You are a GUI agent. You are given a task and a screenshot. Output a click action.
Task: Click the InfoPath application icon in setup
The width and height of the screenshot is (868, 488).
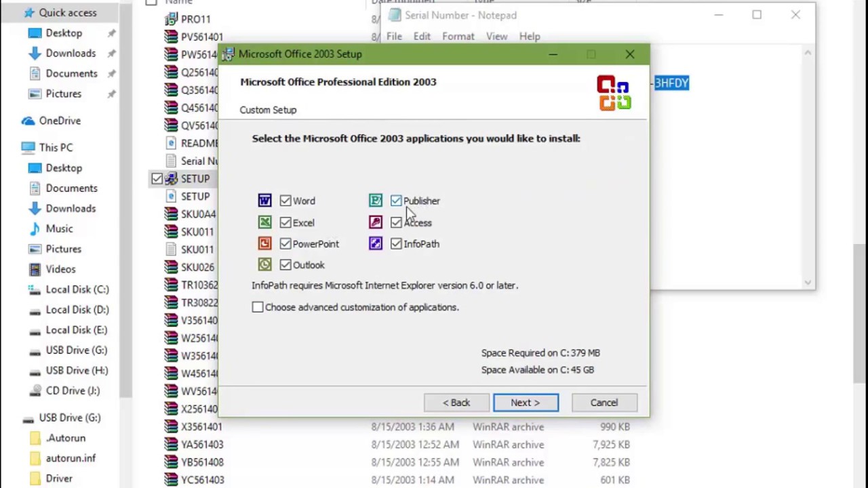click(x=376, y=243)
